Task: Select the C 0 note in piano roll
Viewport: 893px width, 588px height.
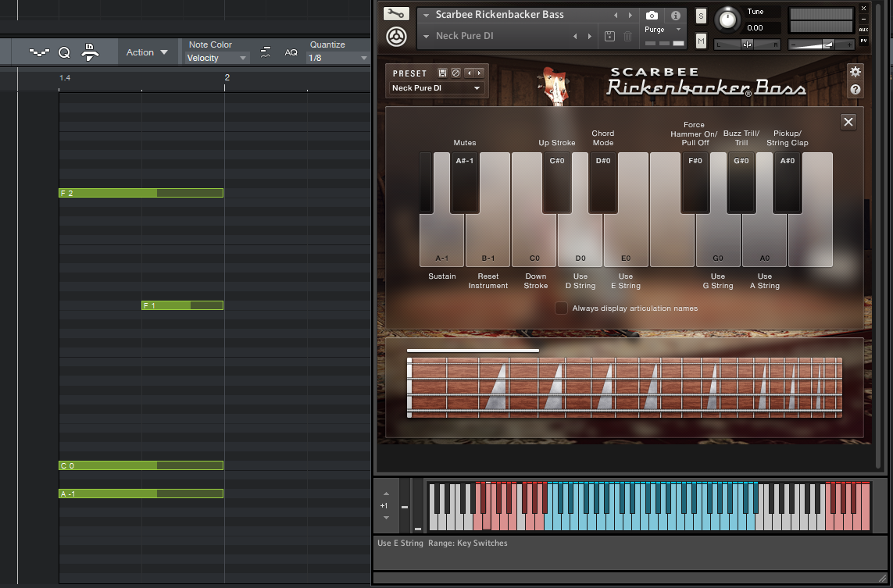Action: [x=141, y=465]
